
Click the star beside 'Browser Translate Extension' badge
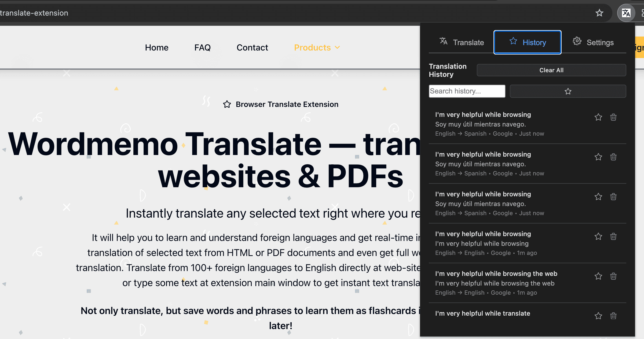[x=227, y=104]
